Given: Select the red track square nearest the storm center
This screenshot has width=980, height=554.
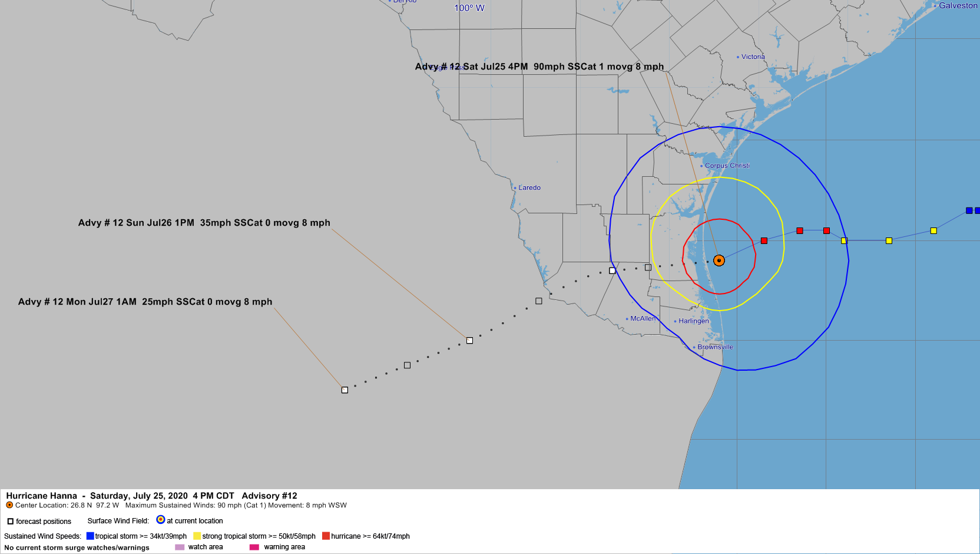Looking at the screenshot, I should click(764, 240).
